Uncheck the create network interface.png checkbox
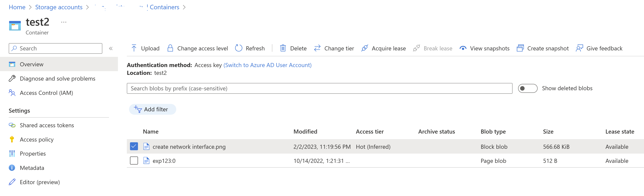 coord(134,146)
